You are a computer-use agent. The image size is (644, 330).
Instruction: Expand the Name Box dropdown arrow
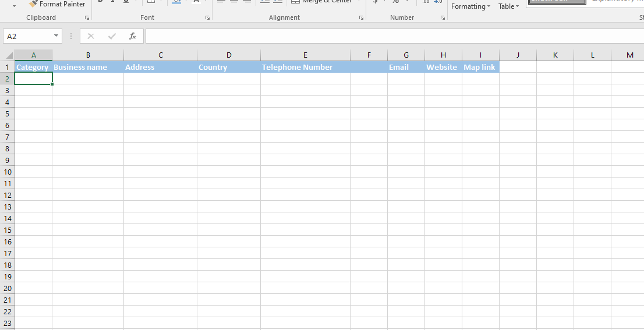pyautogui.click(x=56, y=36)
